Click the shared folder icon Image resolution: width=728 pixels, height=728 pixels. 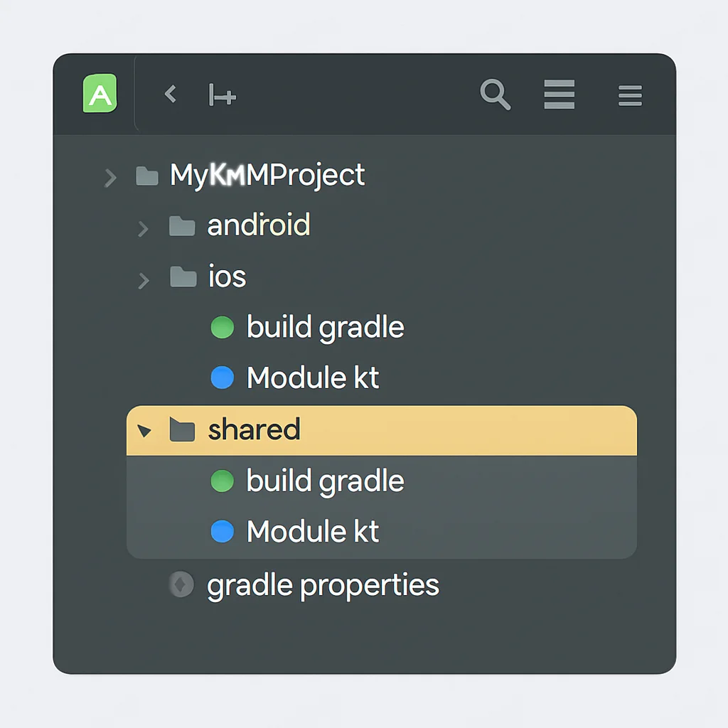pyautogui.click(x=182, y=429)
